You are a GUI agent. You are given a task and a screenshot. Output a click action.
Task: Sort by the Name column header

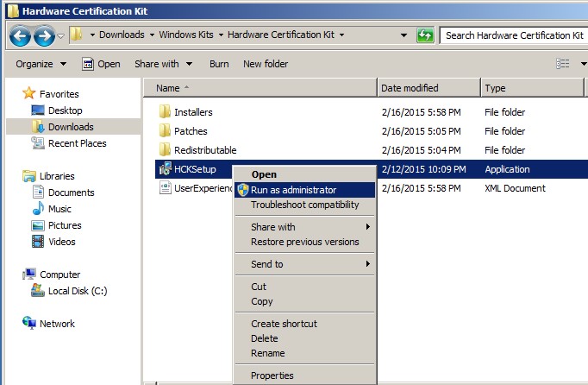[260, 88]
